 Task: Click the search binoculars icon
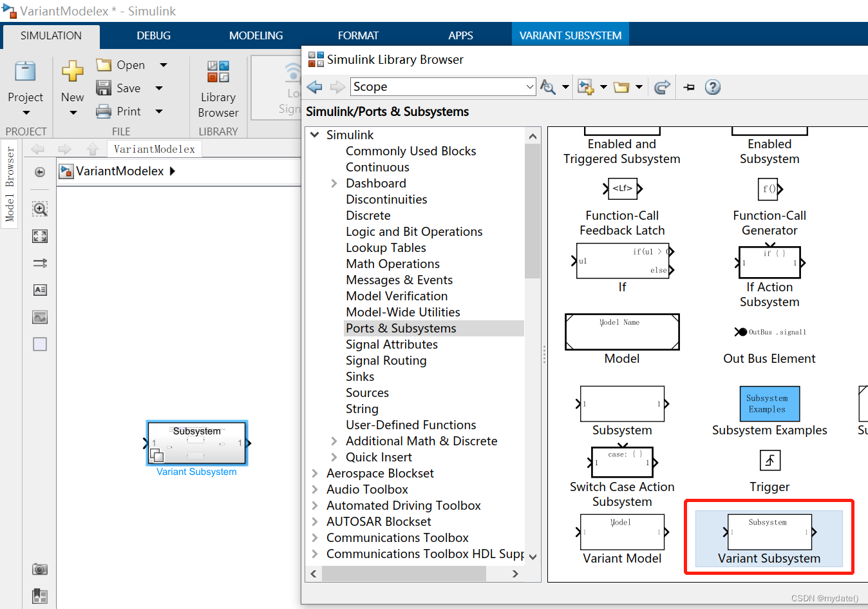click(549, 87)
